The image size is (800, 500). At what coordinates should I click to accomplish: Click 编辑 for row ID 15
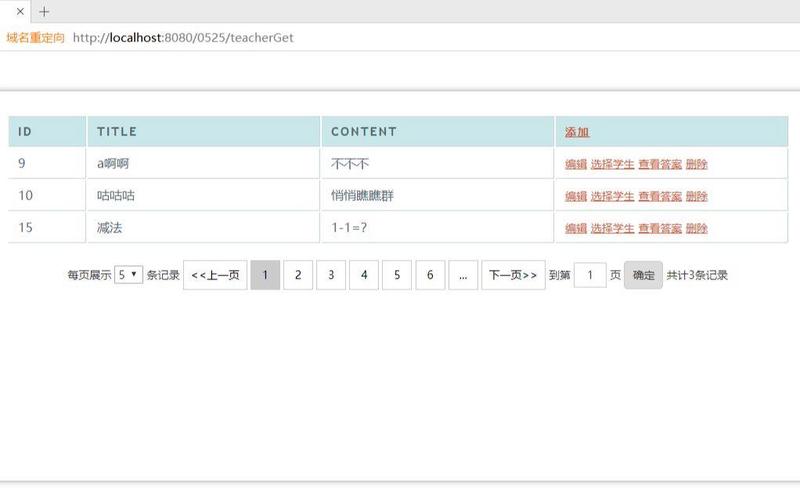[x=576, y=229]
